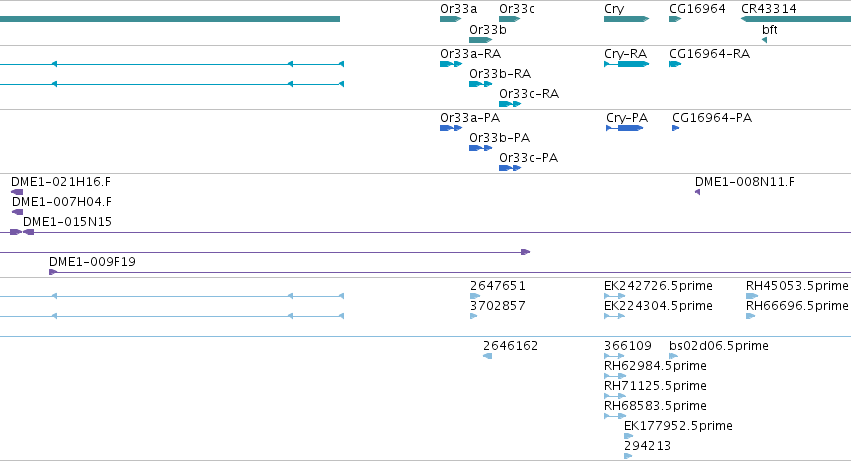Select the 294213 feature label
Image resolution: width=851 pixels, height=461 pixels.
click(x=647, y=446)
